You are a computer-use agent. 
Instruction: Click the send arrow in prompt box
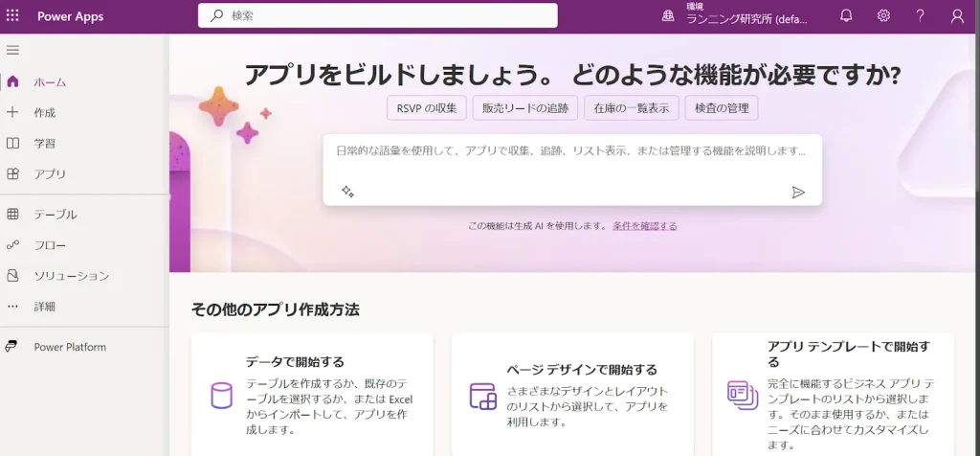(x=798, y=192)
